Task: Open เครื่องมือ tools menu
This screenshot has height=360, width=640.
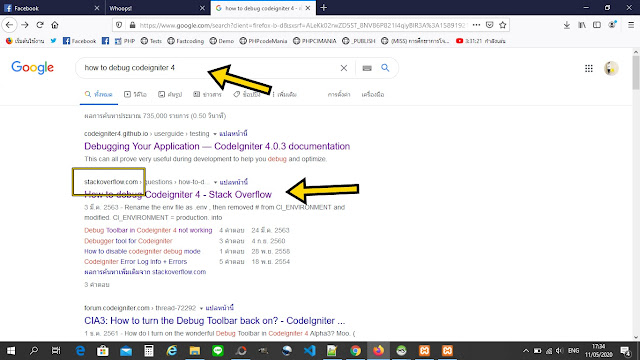Action: point(373,94)
